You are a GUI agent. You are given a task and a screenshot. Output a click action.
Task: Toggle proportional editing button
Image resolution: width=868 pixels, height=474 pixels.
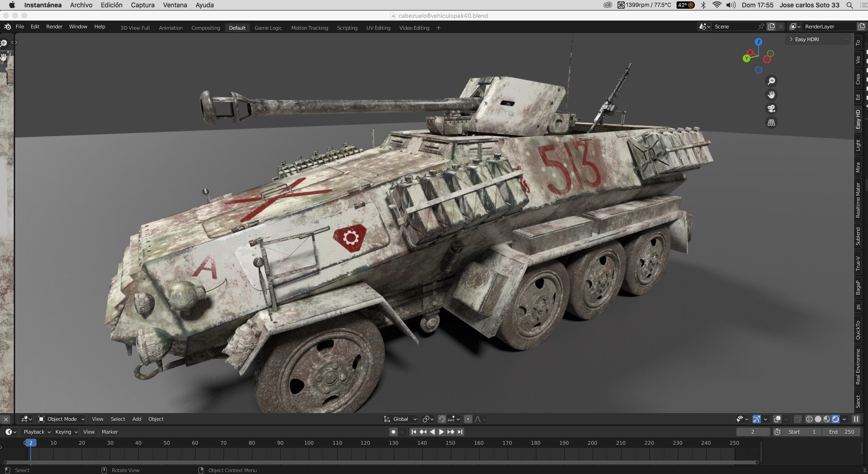click(468, 419)
